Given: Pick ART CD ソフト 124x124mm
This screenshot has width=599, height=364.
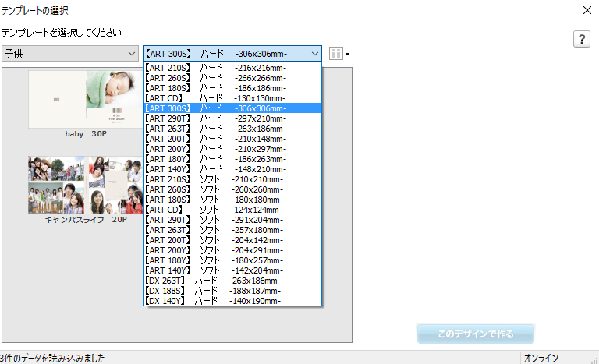Looking at the screenshot, I should [232, 210].
